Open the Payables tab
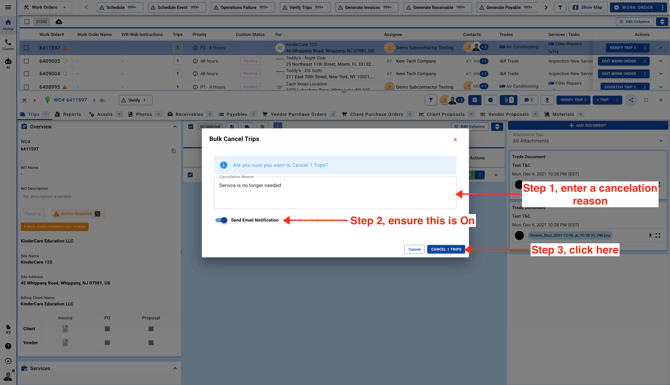This screenshot has width=670, height=385. click(x=237, y=115)
